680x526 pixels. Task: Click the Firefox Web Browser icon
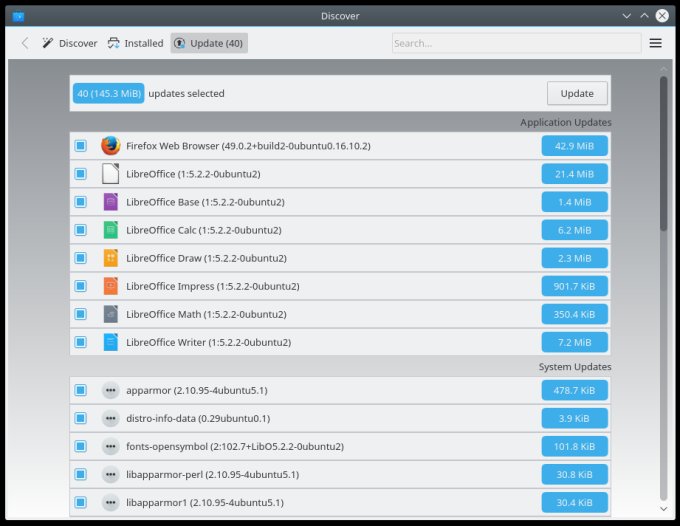click(110, 146)
